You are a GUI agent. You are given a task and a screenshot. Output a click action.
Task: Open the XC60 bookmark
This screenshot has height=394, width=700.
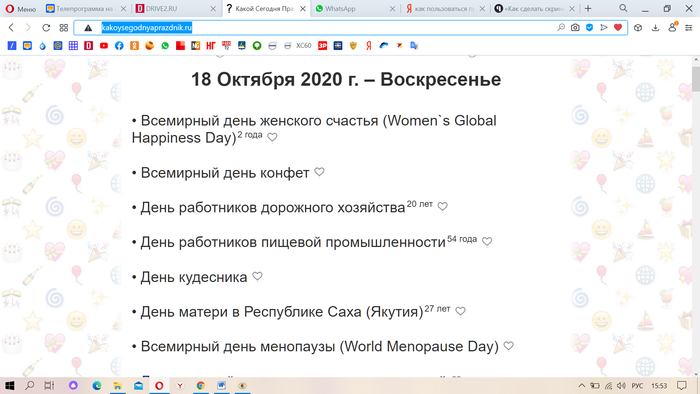tap(299, 46)
